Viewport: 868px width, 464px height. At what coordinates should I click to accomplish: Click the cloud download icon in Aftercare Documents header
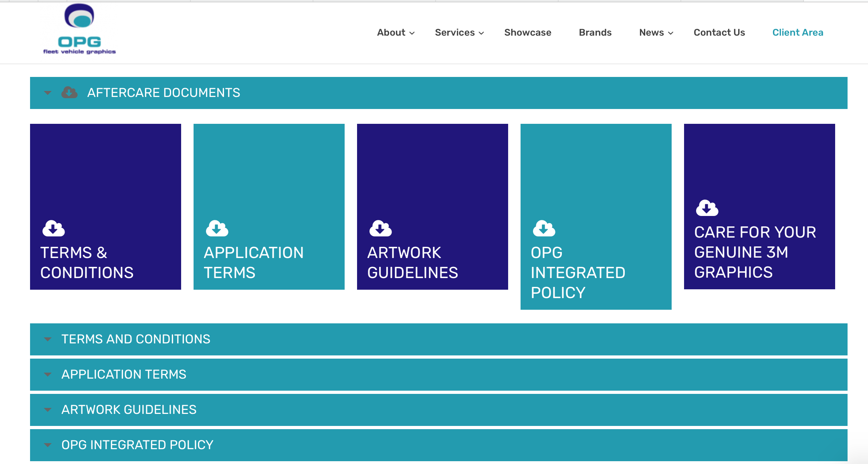click(69, 93)
